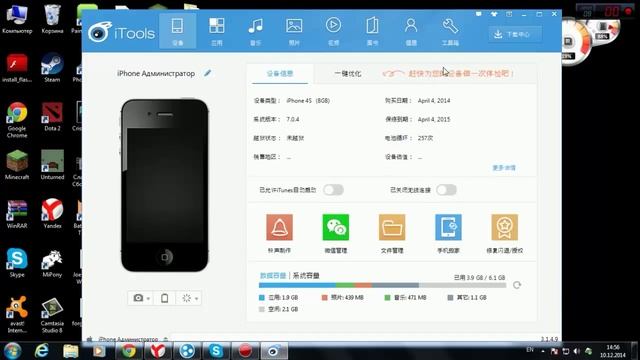
Task: Edit device name with the pencil icon
Action: click(x=208, y=73)
